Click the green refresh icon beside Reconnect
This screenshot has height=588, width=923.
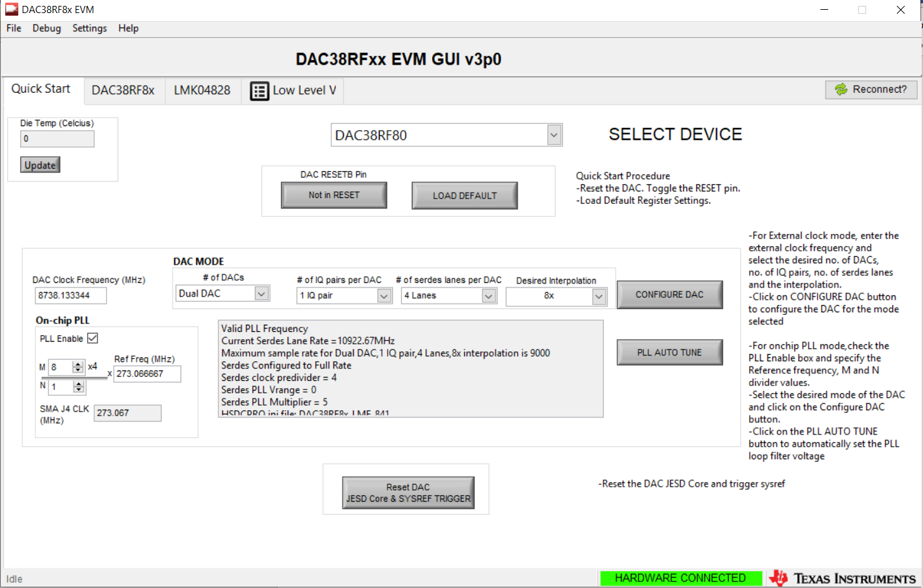pyautogui.click(x=841, y=90)
